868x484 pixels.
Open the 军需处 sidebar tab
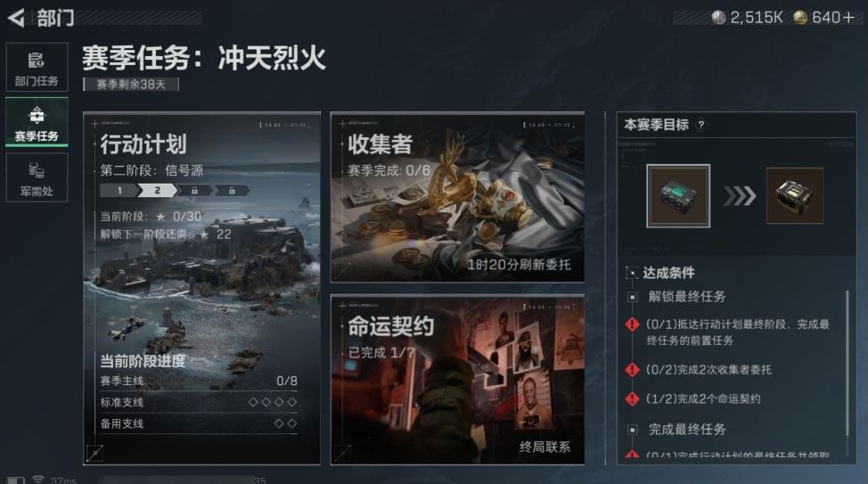tap(37, 177)
